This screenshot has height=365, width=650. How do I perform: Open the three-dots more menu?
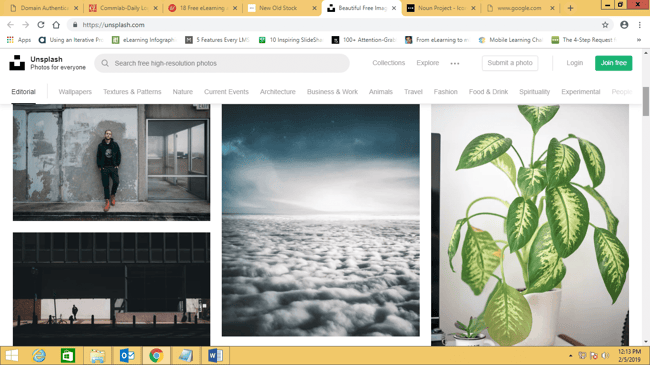click(x=455, y=63)
